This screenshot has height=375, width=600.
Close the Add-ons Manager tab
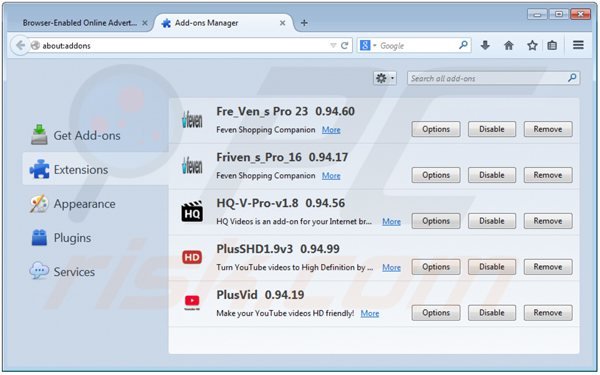282,23
